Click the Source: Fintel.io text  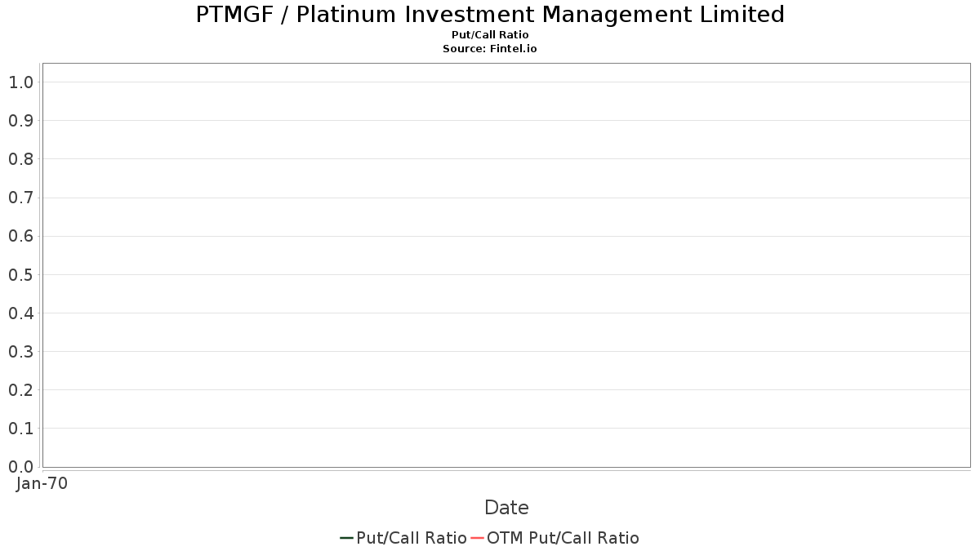click(x=490, y=49)
